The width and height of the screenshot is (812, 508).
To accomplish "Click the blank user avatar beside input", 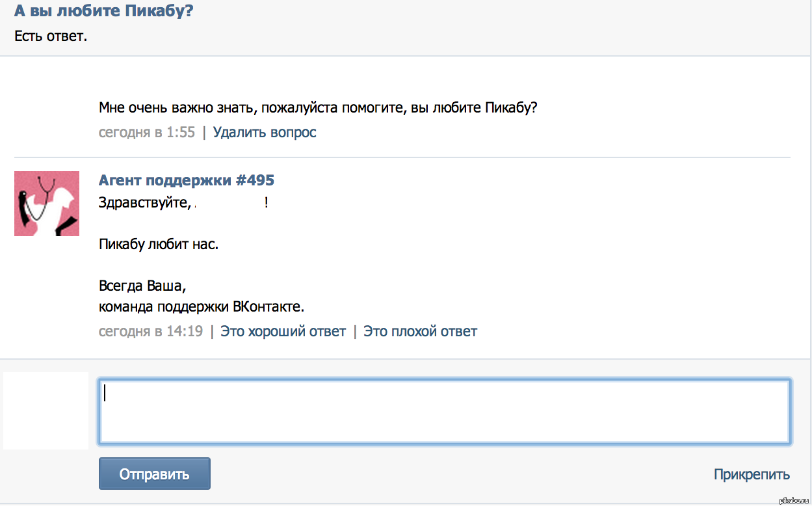I will (x=46, y=410).
